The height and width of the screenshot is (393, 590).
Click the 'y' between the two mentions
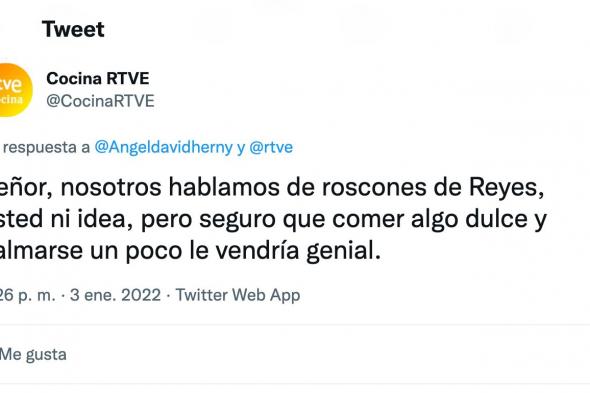[241, 148]
